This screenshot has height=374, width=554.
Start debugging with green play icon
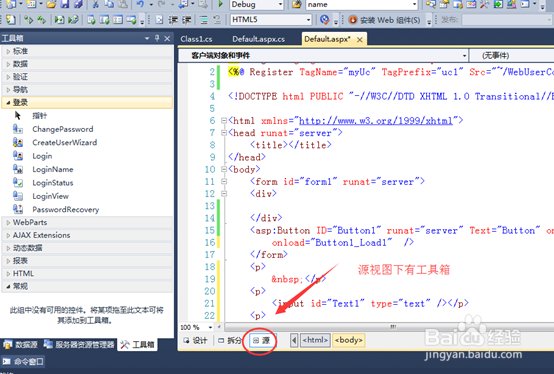click(x=221, y=4)
